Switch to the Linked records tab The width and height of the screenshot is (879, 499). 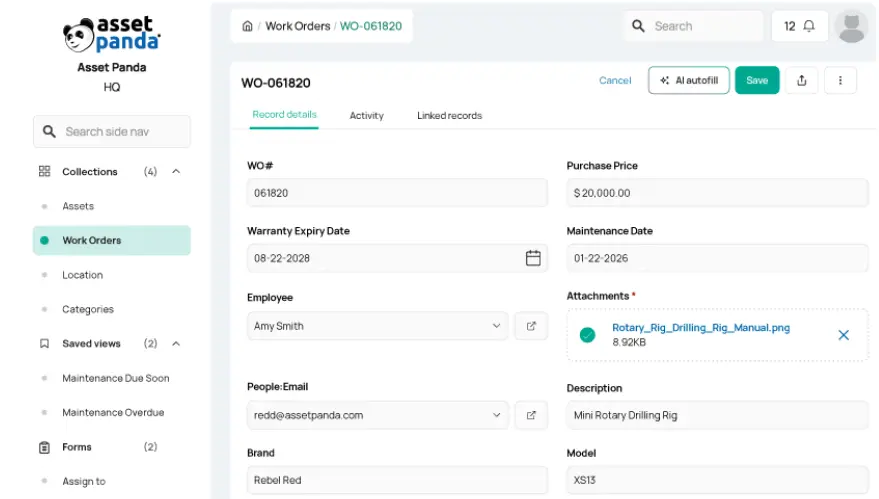(x=449, y=116)
